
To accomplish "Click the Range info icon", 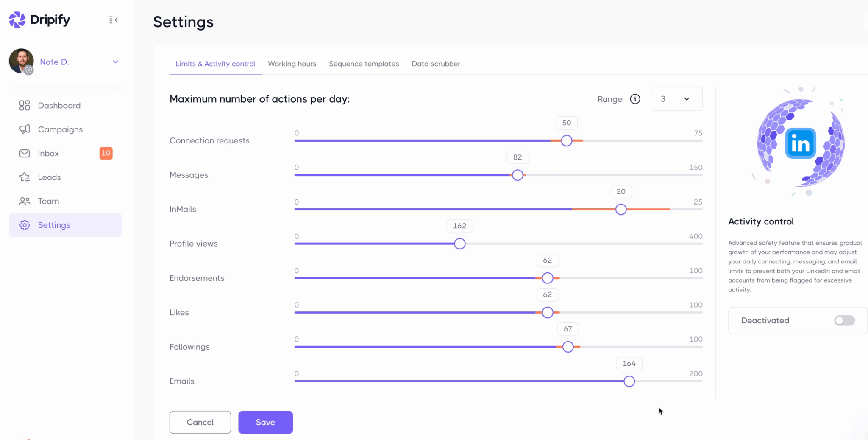I will coord(635,99).
